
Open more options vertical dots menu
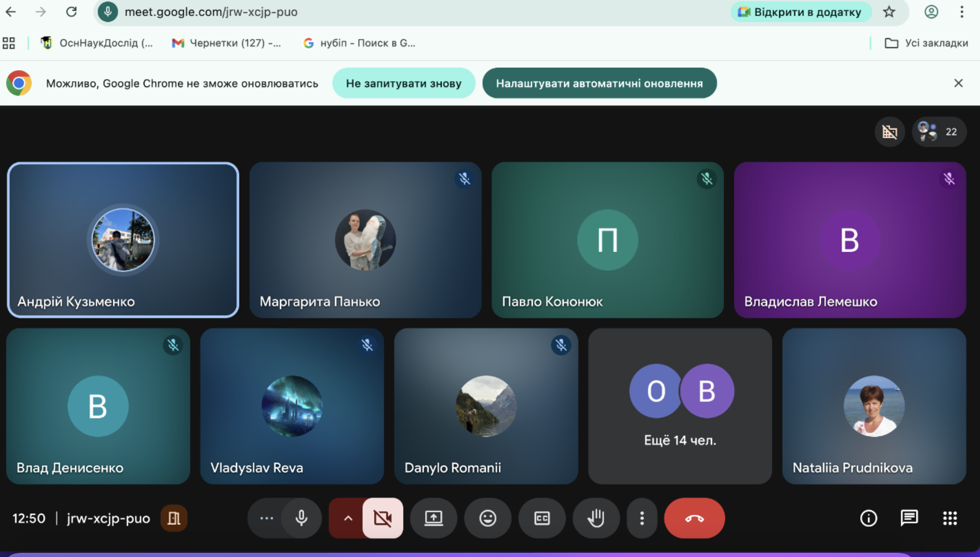642,518
